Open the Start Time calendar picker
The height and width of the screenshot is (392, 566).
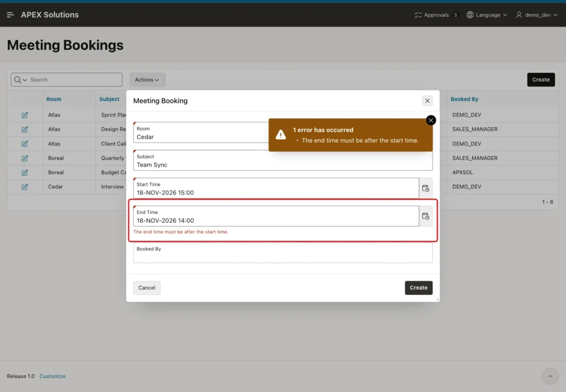426,188
